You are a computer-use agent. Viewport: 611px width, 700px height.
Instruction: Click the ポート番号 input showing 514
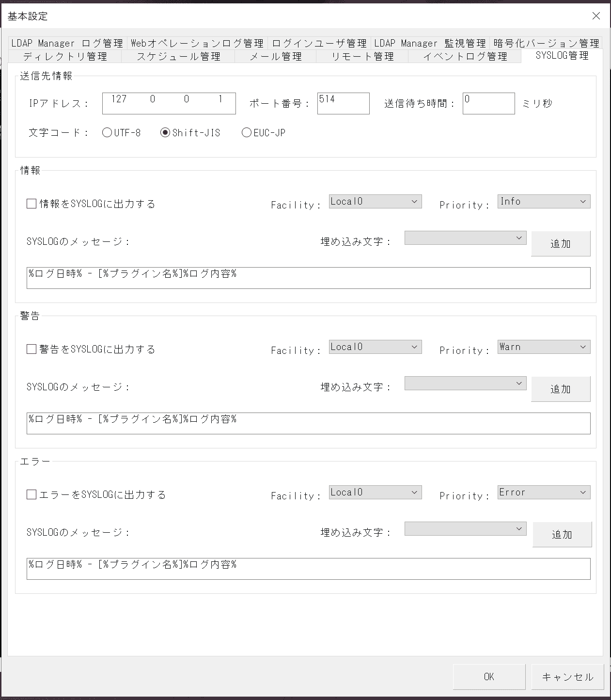[343, 103]
